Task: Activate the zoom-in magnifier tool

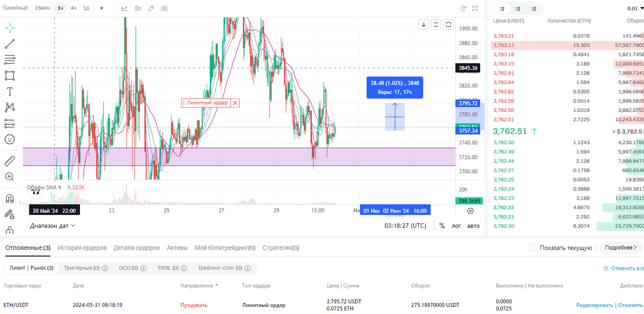Action: pyautogui.click(x=9, y=176)
